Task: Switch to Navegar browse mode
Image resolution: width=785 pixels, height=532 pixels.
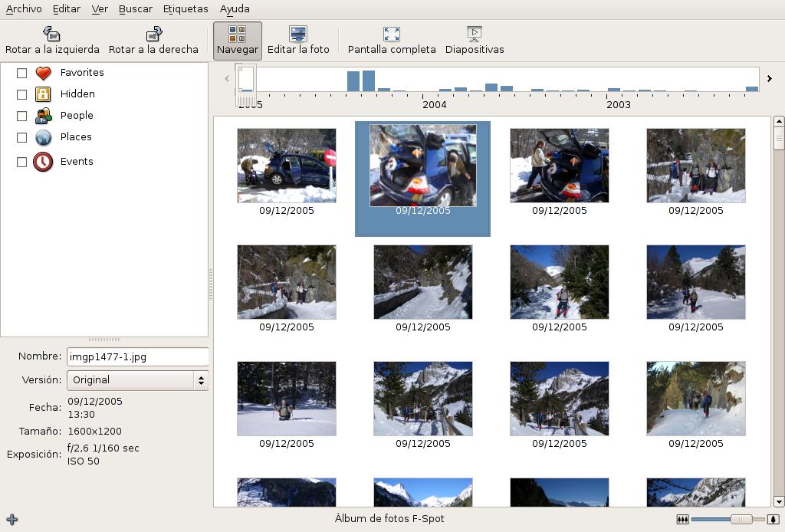Action: pyautogui.click(x=238, y=41)
